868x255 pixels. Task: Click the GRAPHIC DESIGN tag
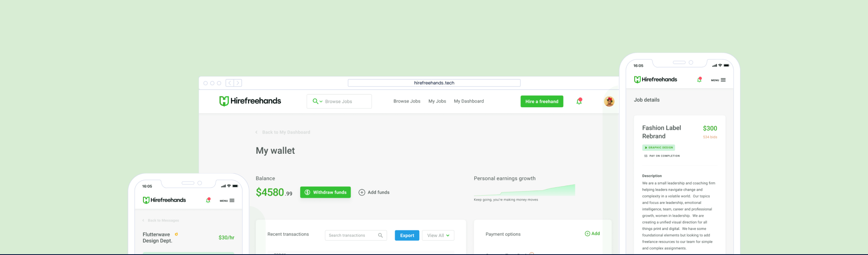pyautogui.click(x=659, y=147)
